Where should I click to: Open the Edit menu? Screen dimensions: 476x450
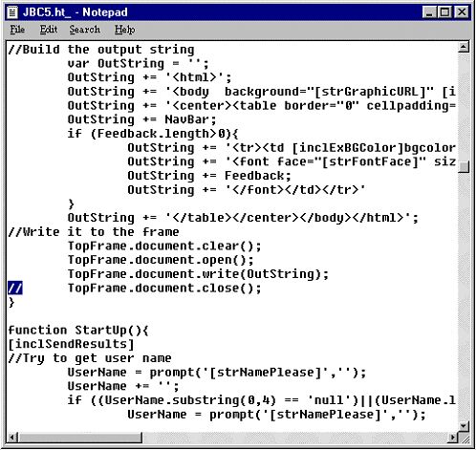[x=49, y=30]
